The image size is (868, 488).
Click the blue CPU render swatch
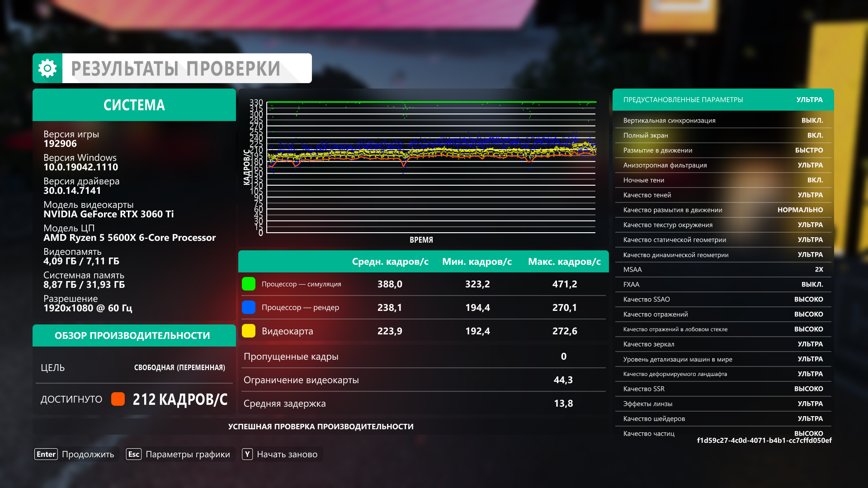(x=249, y=307)
